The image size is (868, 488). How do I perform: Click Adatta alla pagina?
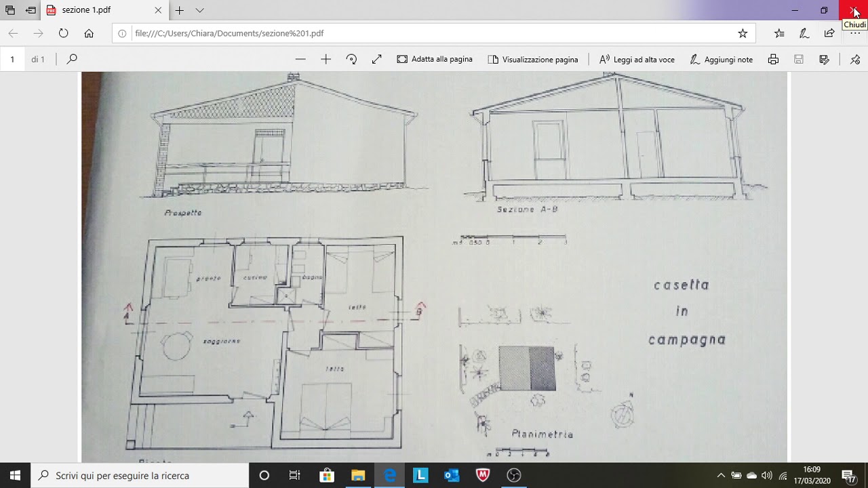pyautogui.click(x=435, y=60)
